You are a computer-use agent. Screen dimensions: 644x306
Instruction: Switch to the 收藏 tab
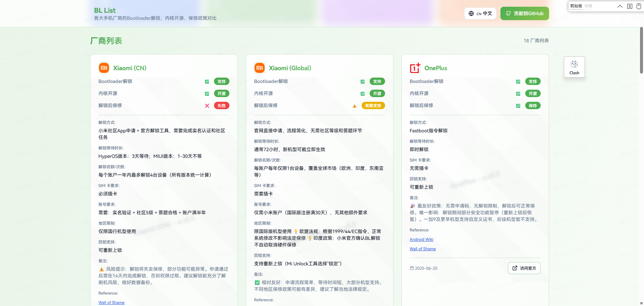pos(588,6)
